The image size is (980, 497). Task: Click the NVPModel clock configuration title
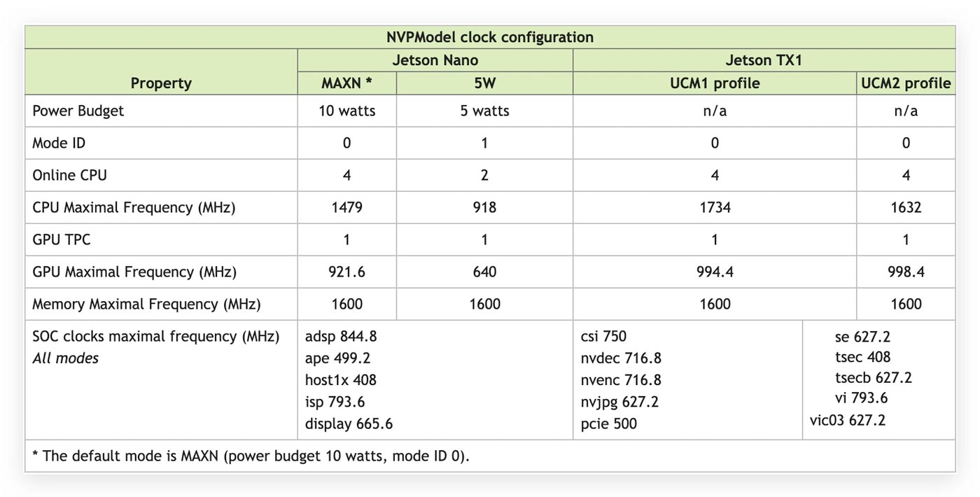coord(490,37)
